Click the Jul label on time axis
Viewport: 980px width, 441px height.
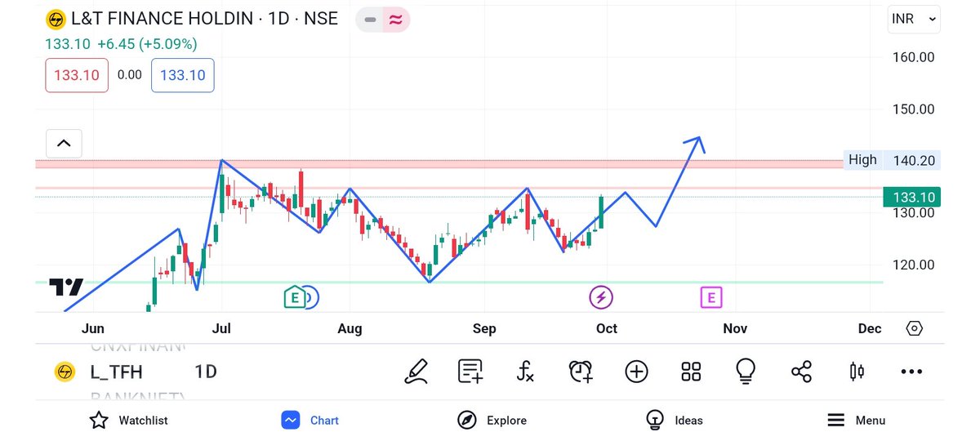click(221, 328)
